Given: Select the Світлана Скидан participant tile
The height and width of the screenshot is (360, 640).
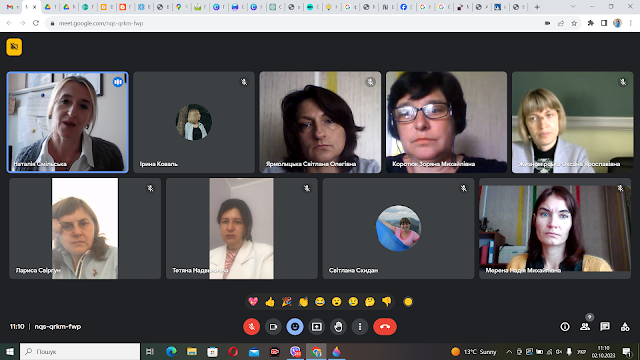Looking at the screenshot, I should (x=398, y=228).
